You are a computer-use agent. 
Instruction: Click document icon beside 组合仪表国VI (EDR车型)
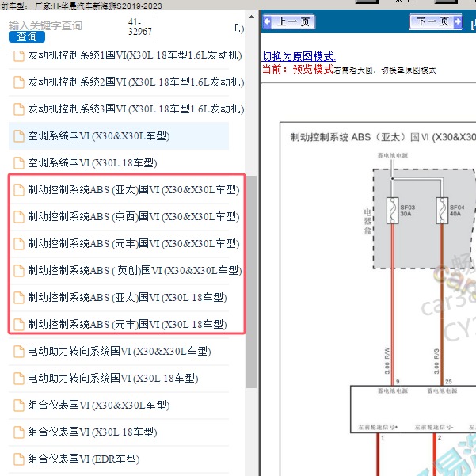coord(19,459)
